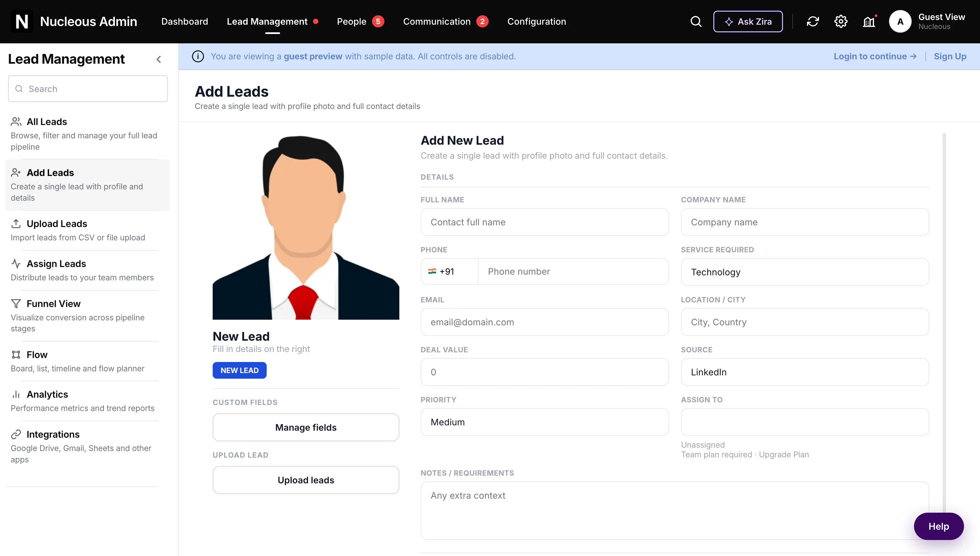Open Analytics sidebar item
Image resolution: width=980 pixels, height=556 pixels.
tap(87, 401)
